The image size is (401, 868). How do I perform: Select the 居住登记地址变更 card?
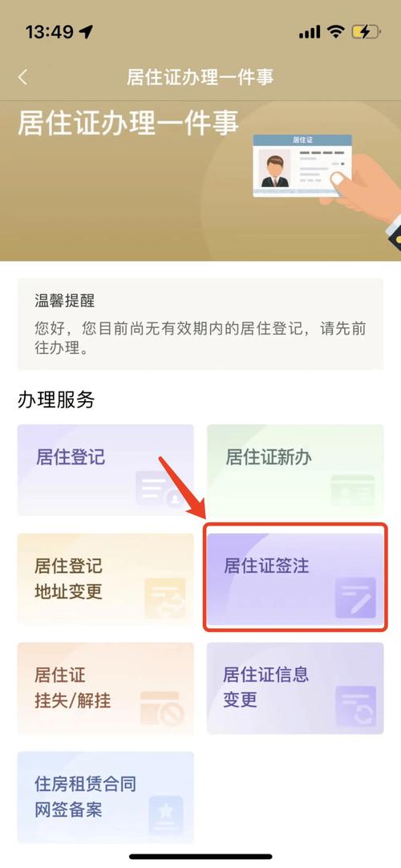[x=106, y=578]
